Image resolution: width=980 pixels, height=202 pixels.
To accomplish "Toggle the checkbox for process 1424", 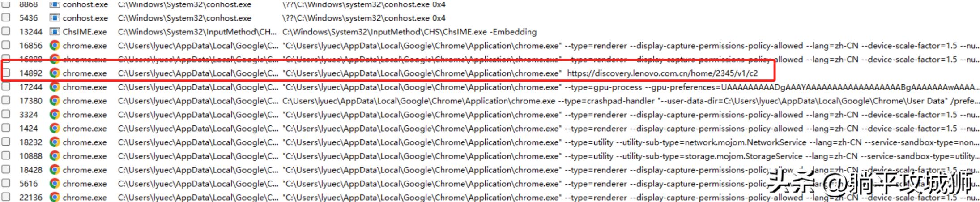I will pyautogui.click(x=6, y=128).
